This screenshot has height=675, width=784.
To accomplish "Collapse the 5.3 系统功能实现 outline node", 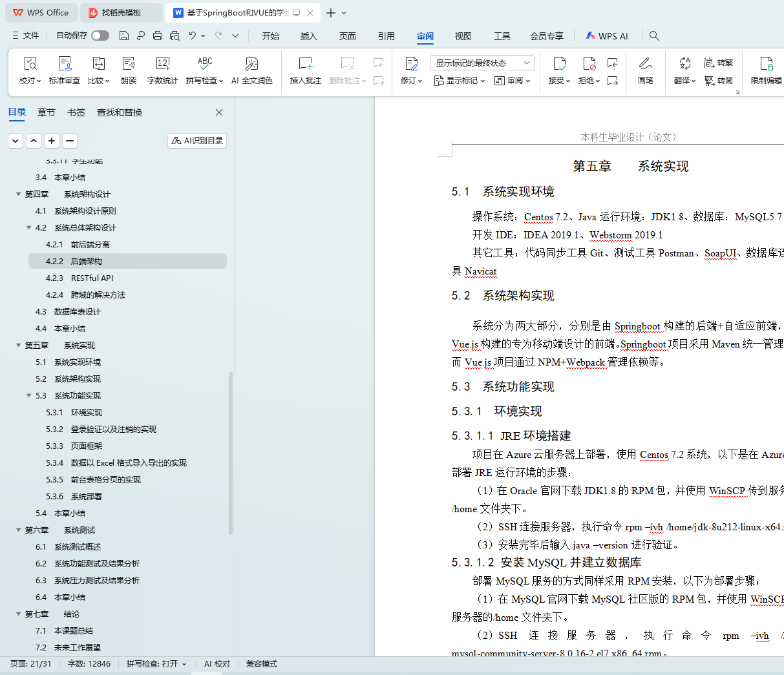I will point(29,396).
